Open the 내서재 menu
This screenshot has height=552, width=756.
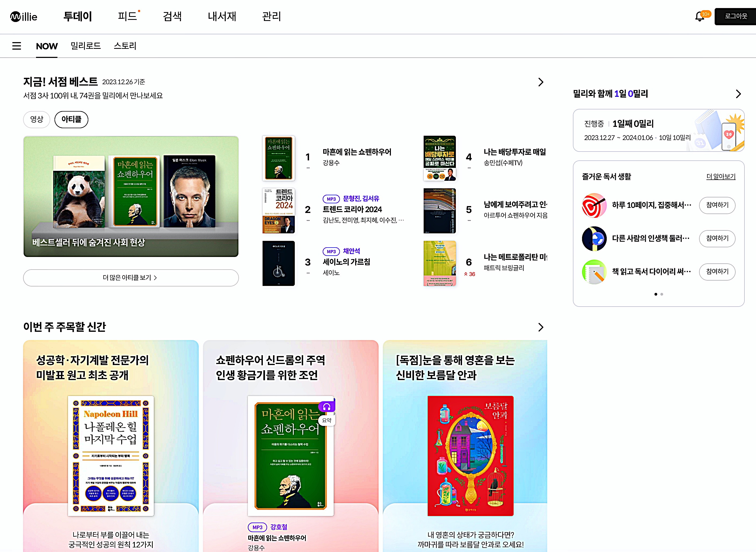click(222, 16)
